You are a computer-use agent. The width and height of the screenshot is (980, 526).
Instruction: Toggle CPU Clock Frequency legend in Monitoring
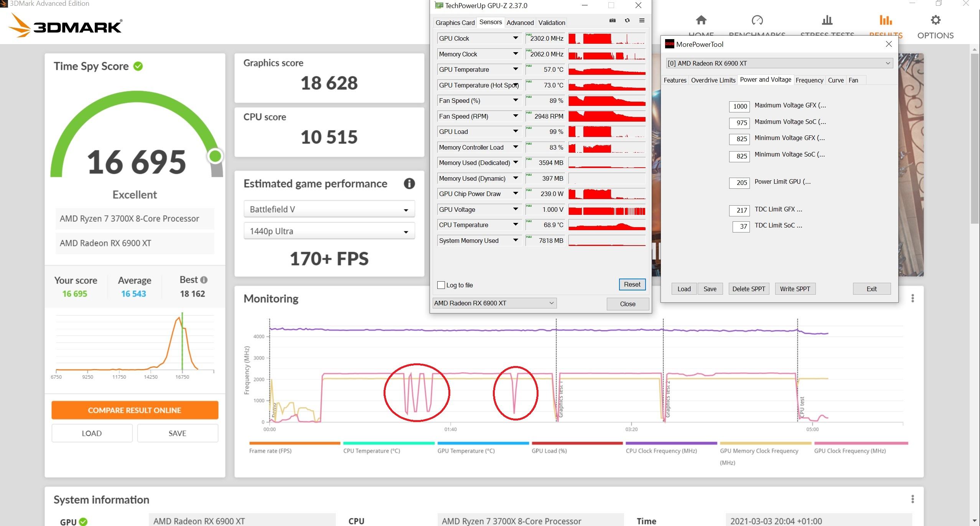pyautogui.click(x=671, y=448)
